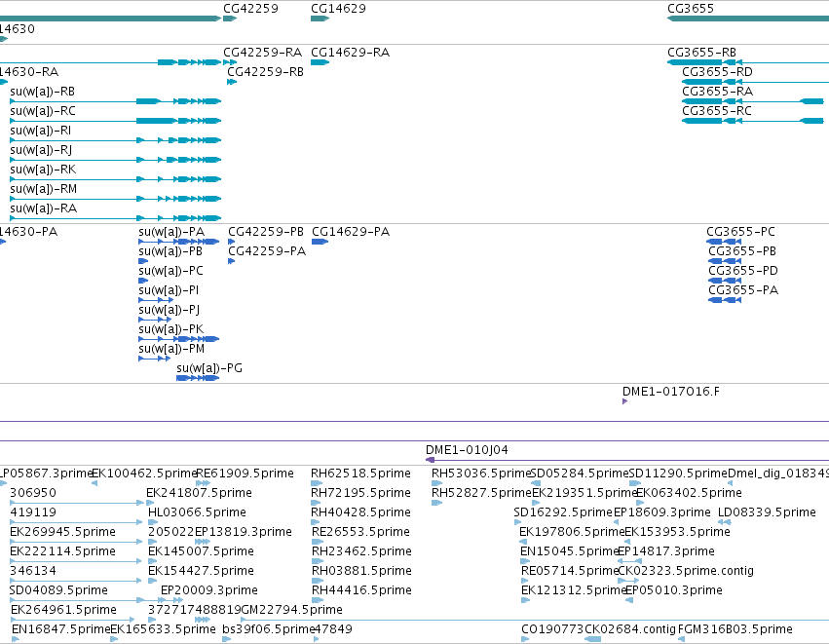This screenshot has width=829, height=644.
Task: Click protein su(w[a])-PK label
Action: coord(170,329)
